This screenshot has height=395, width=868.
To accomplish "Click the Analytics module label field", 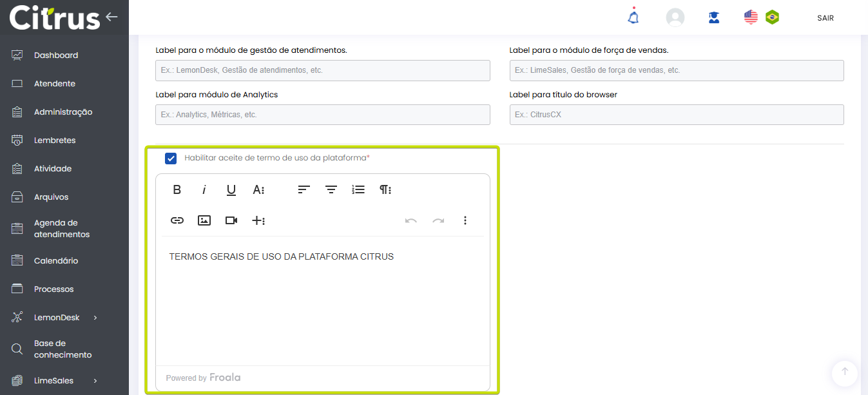I will click(322, 115).
